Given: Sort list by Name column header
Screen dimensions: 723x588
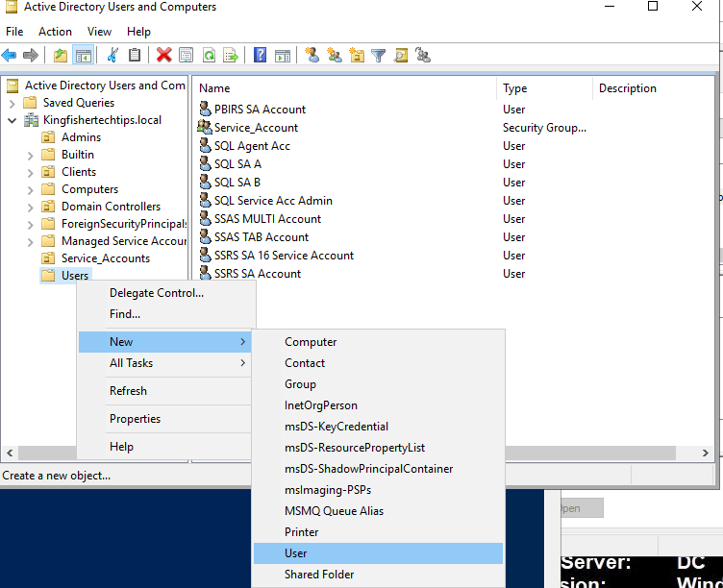Looking at the screenshot, I should [345, 88].
